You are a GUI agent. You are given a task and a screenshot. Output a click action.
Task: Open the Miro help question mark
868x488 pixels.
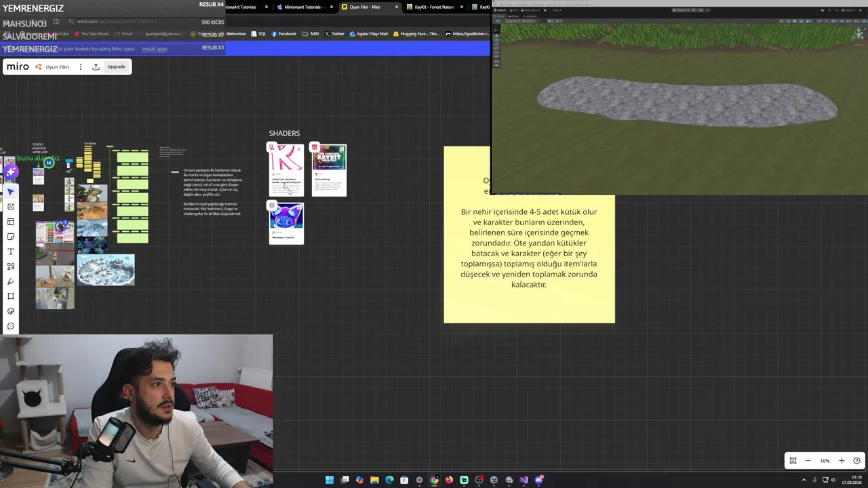[856, 461]
